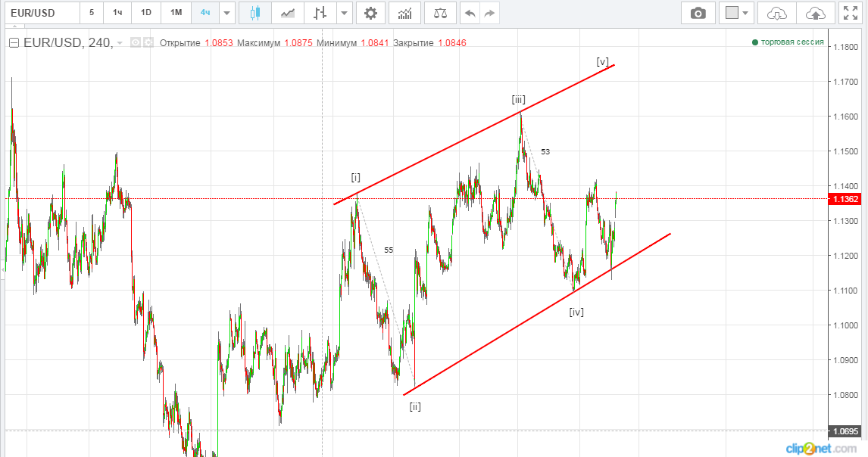This screenshot has height=457, width=868.
Task: Expand more timeframes dropdown
Action: click(x=226, y=13)
